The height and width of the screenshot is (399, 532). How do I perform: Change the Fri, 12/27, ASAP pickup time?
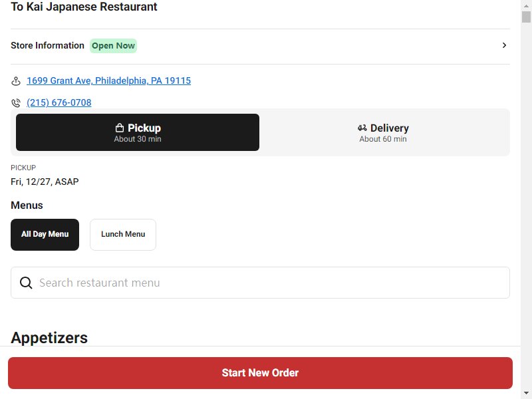(45, 182)
